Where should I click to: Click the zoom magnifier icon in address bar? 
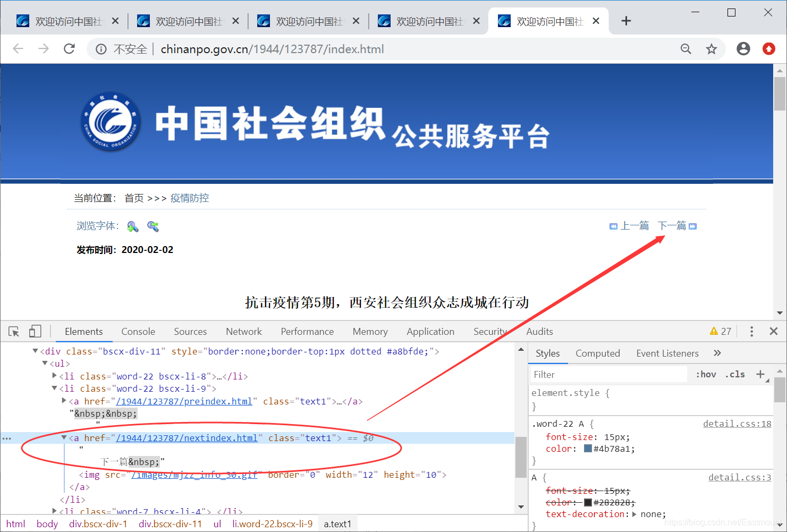686,49
